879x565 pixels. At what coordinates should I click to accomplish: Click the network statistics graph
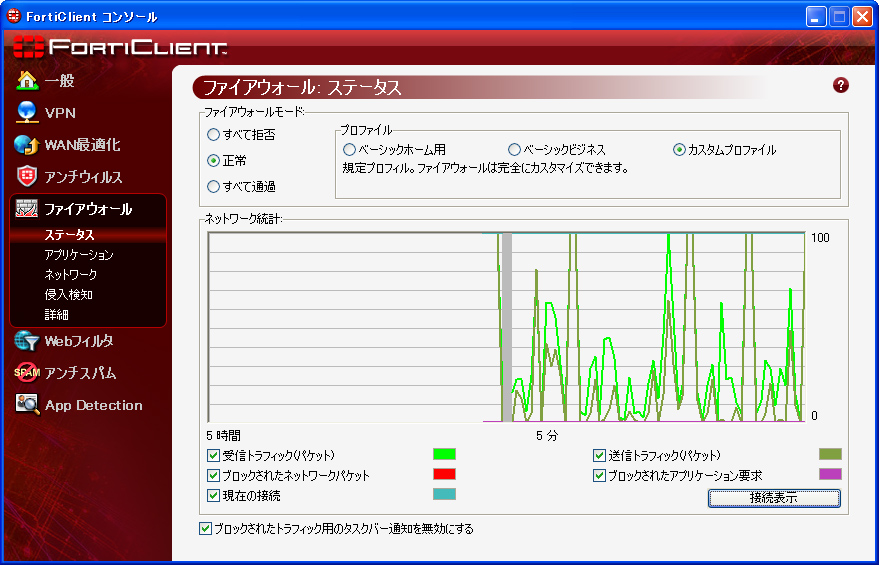point(507,327)
